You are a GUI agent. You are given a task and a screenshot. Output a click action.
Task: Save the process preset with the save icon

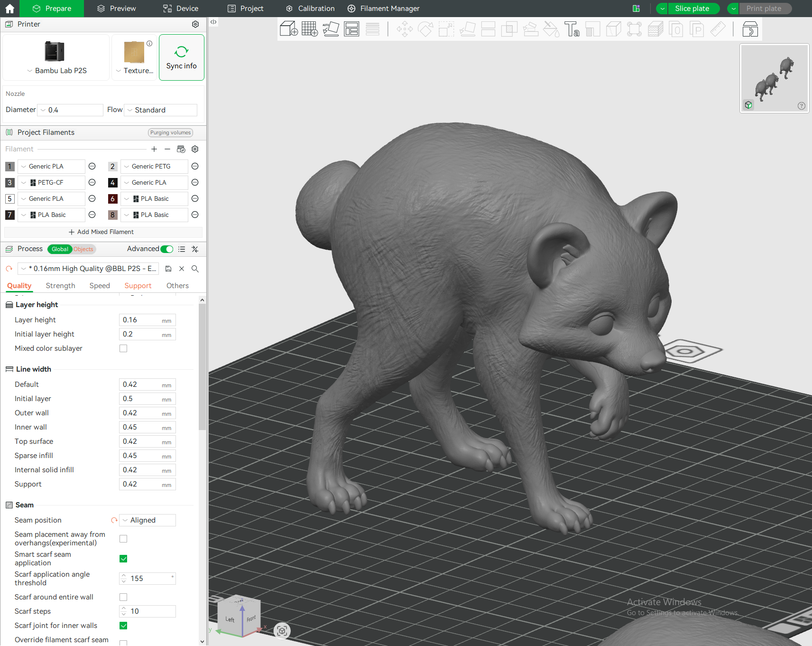pyautogui.click(x=168, y=269)
